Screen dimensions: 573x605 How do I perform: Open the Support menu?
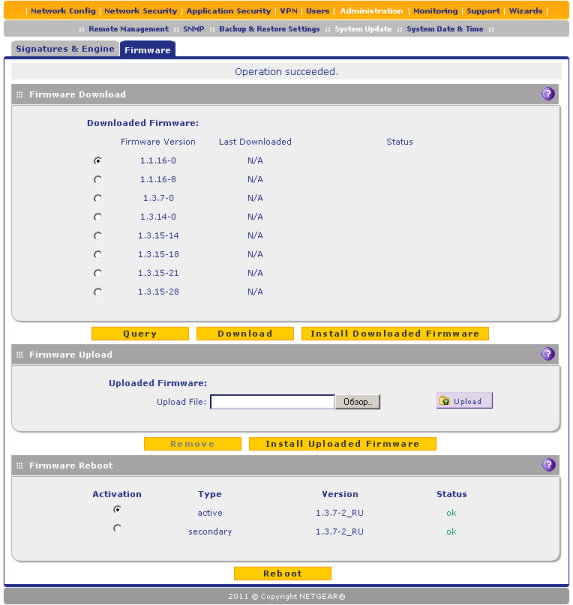click(483, 11)
